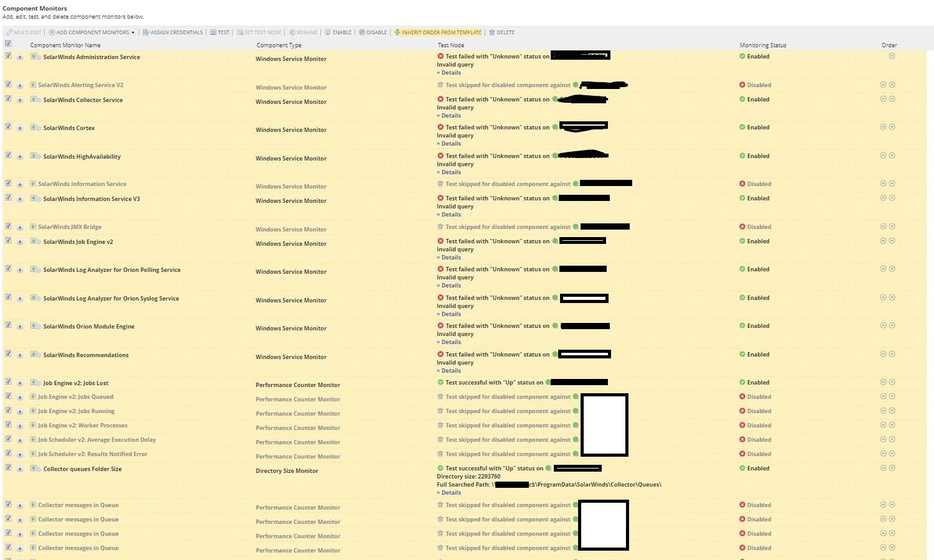Click the Component Monitor Name column header
The image size is (934, 560).
point(65,45)
